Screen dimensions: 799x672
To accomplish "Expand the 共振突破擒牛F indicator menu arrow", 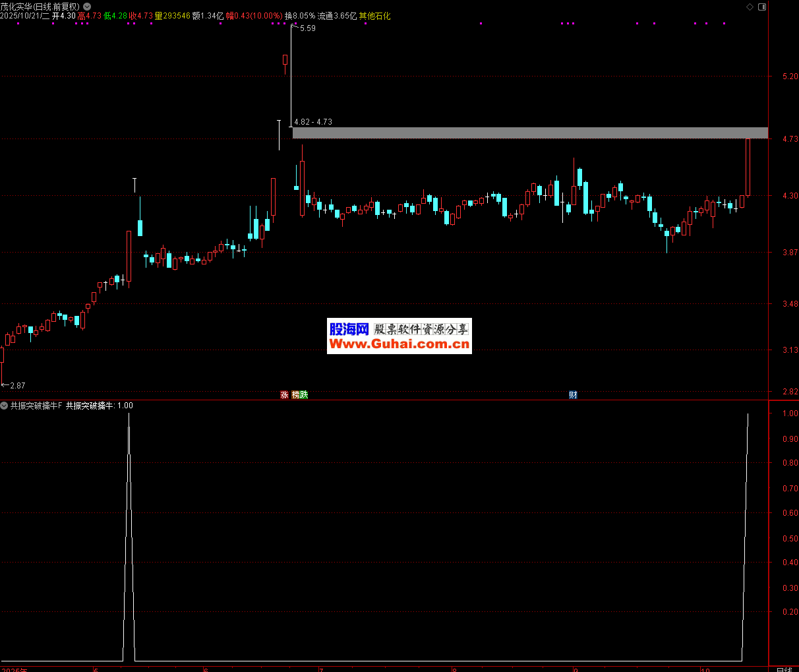I will (x=5, y=406).
